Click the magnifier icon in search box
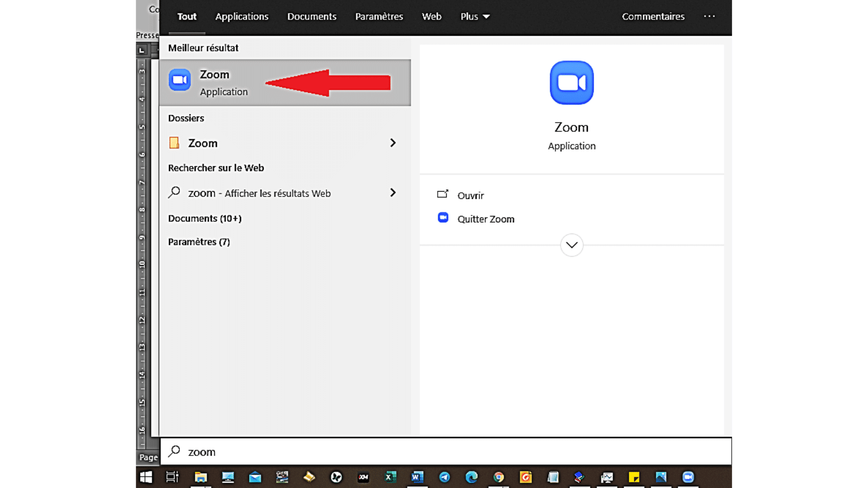 pyautogui.click(x=174, y=451)
